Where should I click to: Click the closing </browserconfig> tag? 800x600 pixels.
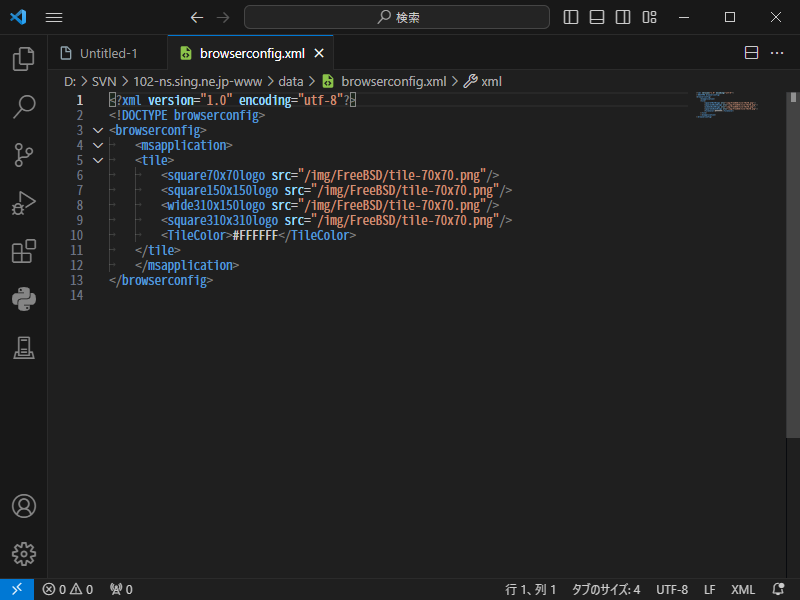tap(161, 281)
